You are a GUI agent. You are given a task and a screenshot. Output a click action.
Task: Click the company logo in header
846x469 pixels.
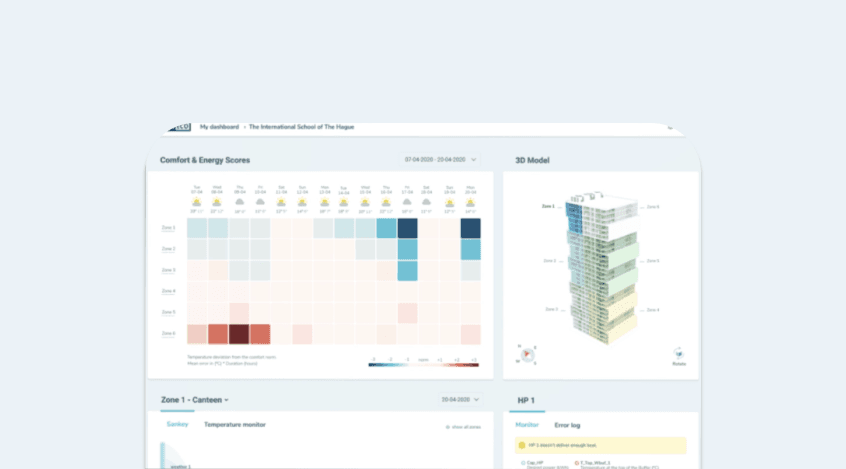coord(177,127)
